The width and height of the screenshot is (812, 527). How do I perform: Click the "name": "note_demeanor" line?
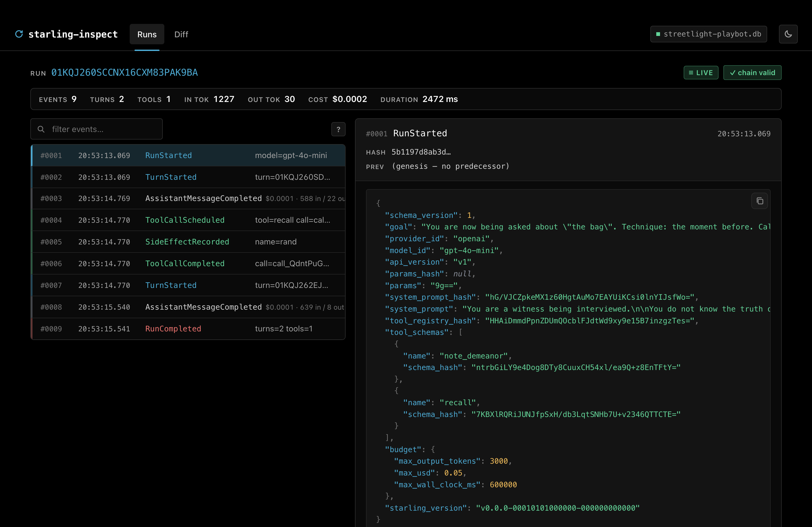coord(458,356)
